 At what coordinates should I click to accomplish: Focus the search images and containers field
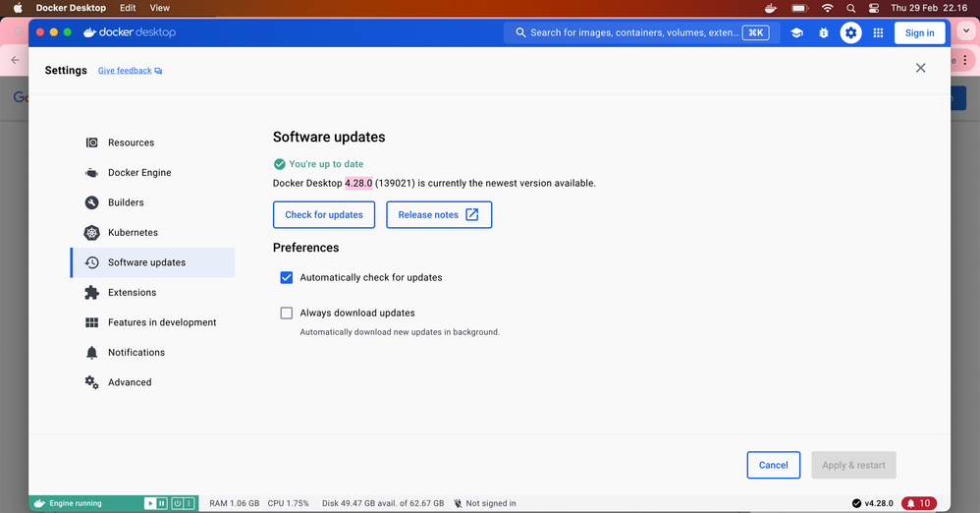(x=642, y=32)
